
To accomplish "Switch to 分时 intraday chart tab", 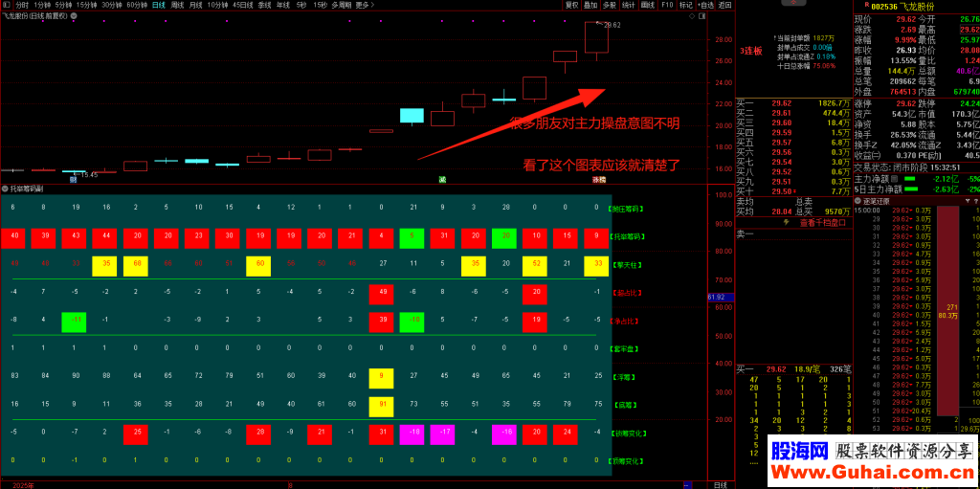I will tap(23, 5).
